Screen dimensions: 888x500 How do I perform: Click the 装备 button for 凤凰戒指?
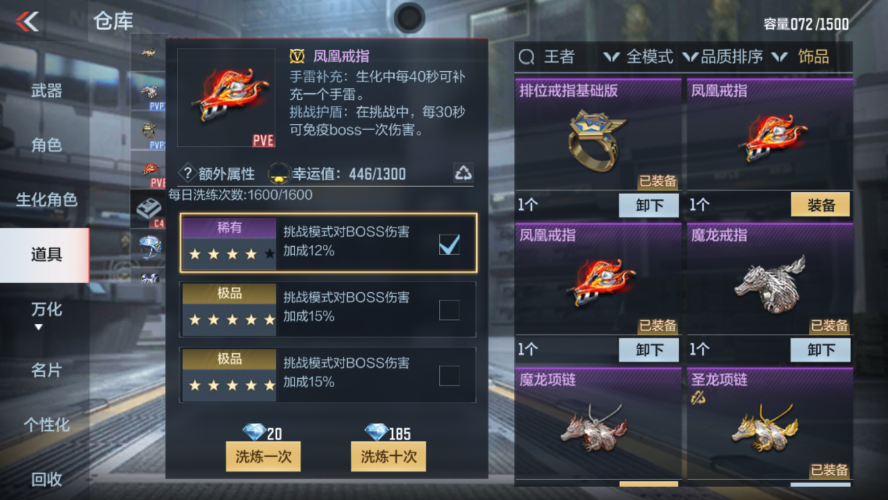pyautogui.click(x=820, y=204)
